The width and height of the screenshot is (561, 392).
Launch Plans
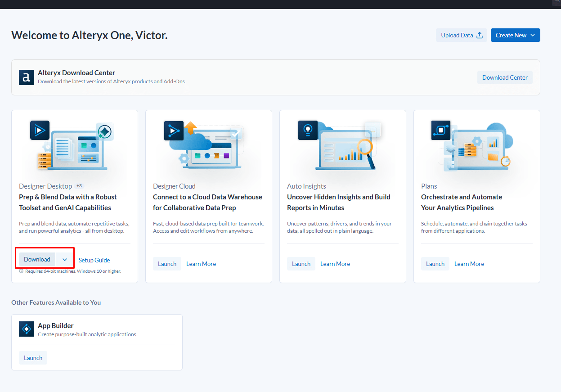point(435,264)
